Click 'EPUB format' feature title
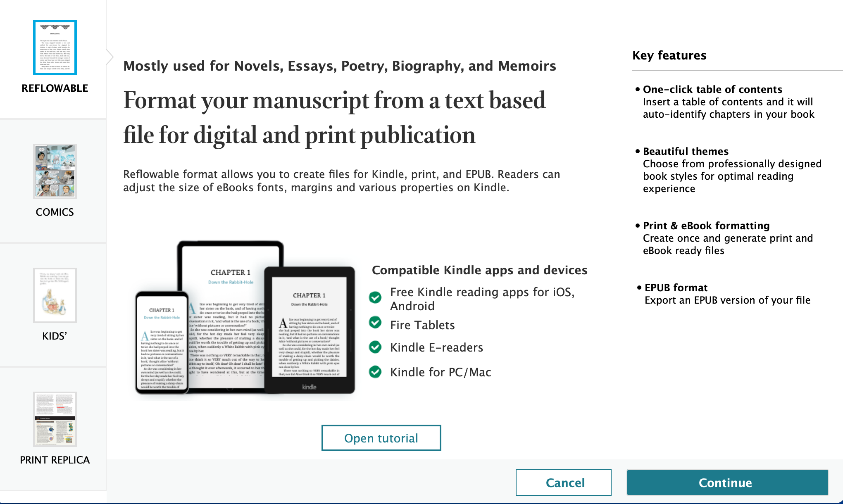The height and width of the screenshot is (504, 843). 676,288
